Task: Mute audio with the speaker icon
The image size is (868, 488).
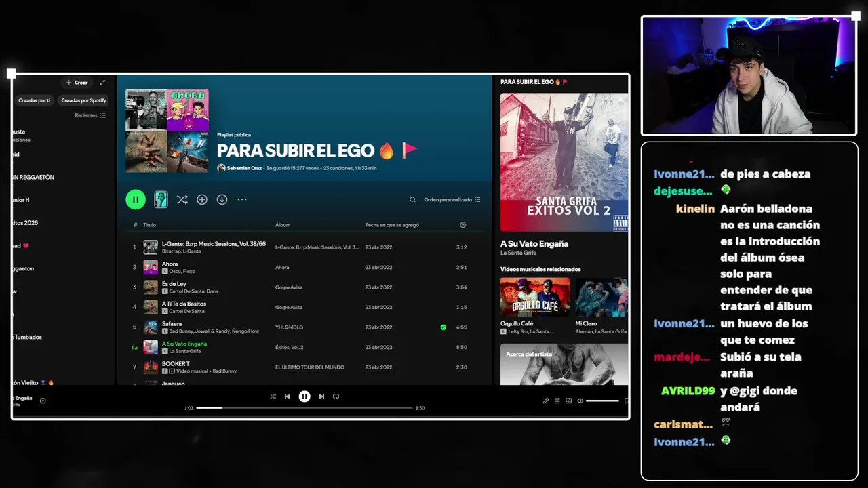Action: (x=580, y=401)
